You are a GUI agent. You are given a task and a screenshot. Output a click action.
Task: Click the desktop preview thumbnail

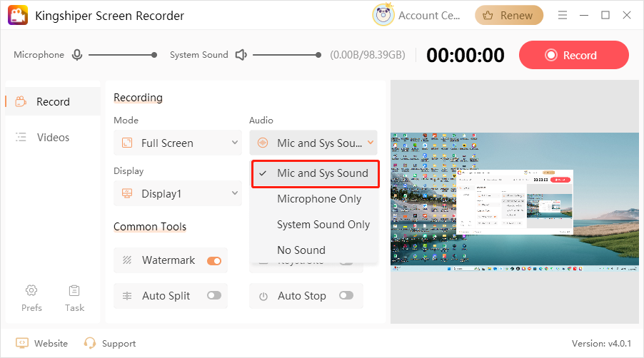515,202
